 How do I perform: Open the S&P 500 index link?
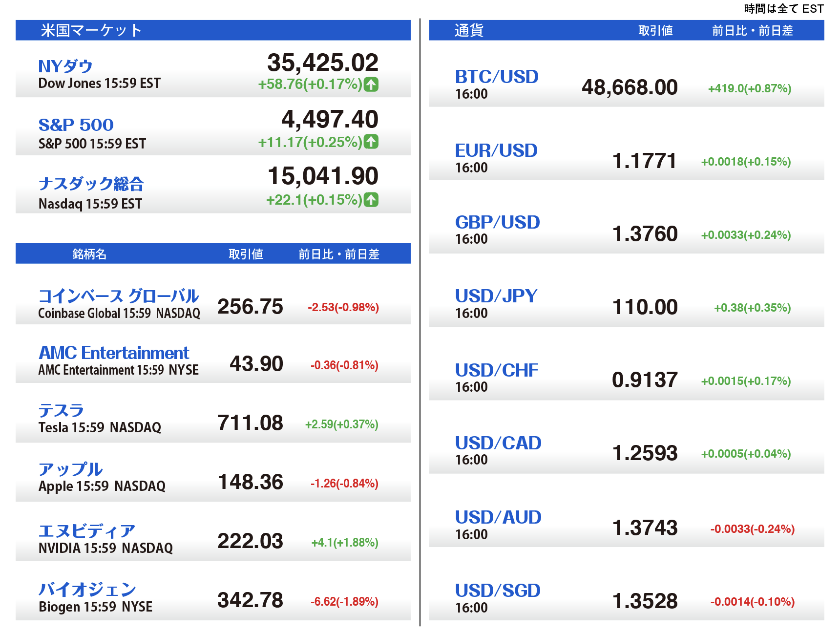click(76, 125)
